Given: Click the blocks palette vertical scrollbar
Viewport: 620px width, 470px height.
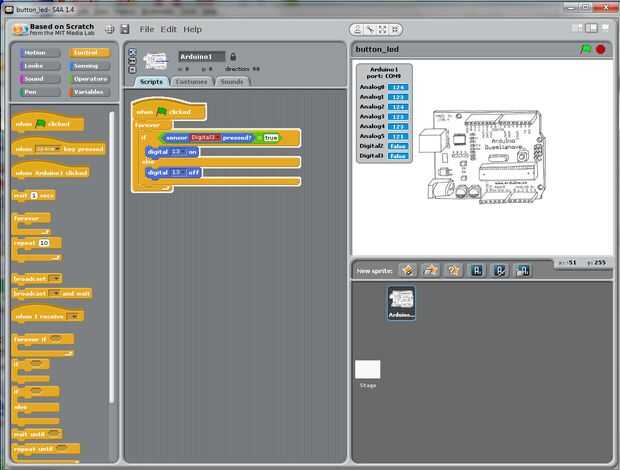Looking at the screenshot, I should click(x=112, y=257).
